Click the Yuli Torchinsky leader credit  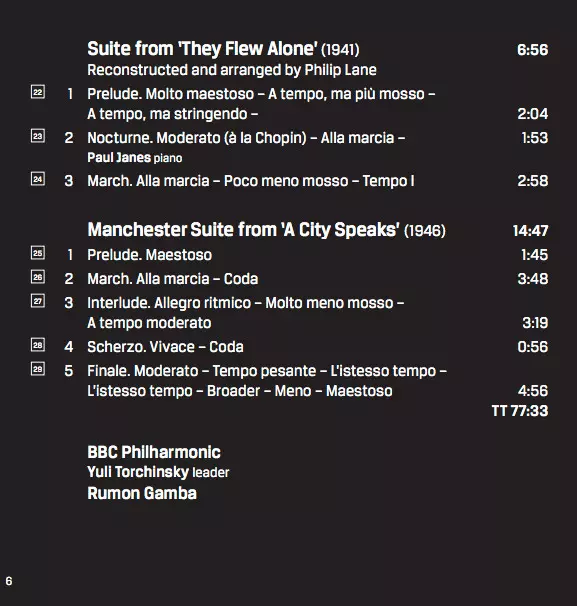point(158,472)
